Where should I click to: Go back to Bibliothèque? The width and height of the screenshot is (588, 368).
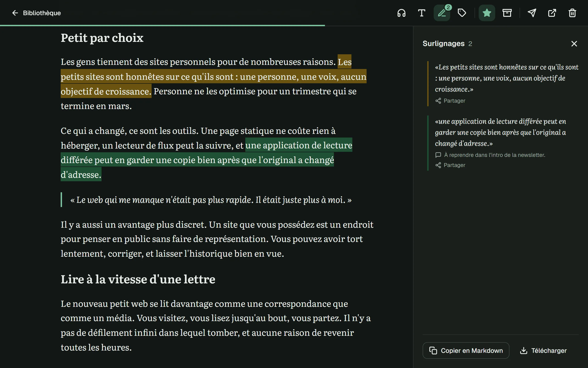point(36,13)
